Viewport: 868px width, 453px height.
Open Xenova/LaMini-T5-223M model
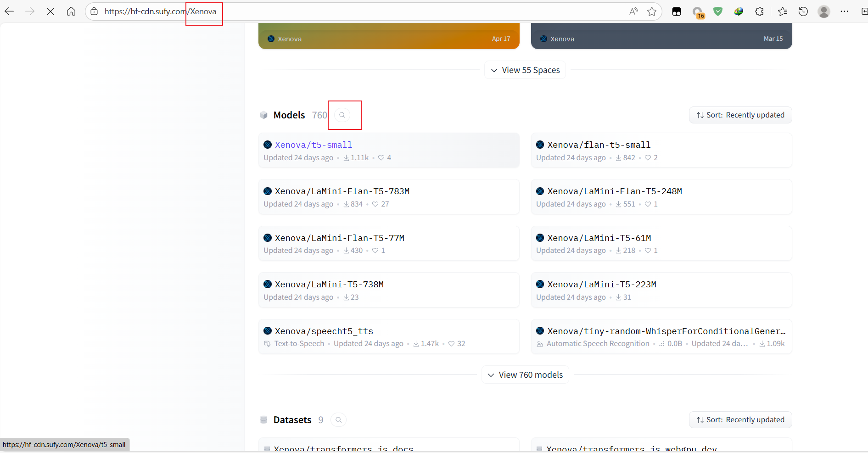(x=661, y=290)
